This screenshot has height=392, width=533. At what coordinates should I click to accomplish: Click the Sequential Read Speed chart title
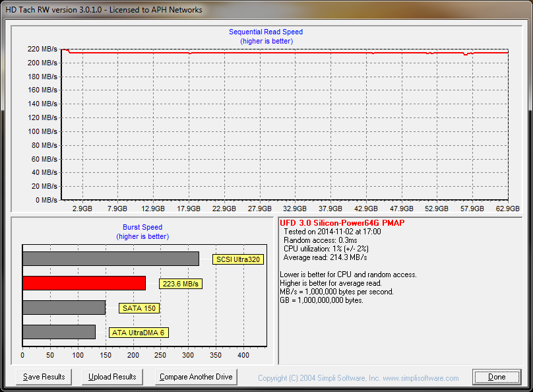click(266, 32)
